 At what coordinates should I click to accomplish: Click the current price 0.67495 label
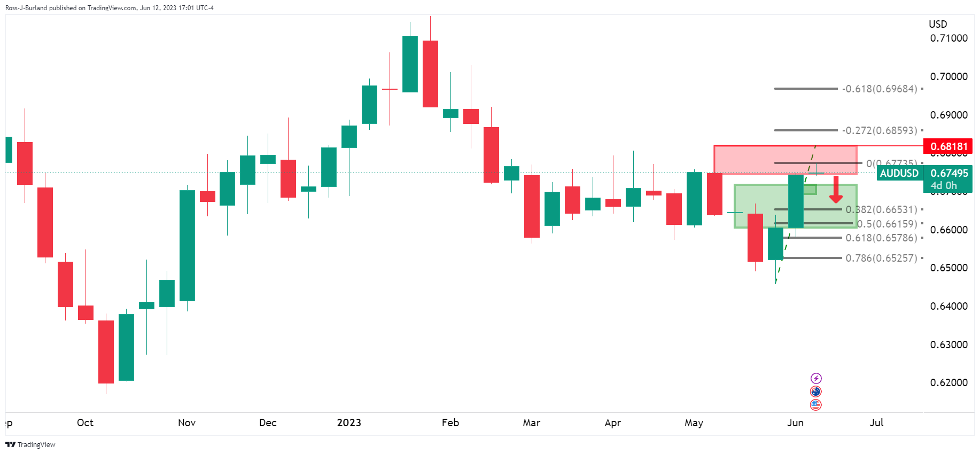pyautogui.click(x=948, y=173)
